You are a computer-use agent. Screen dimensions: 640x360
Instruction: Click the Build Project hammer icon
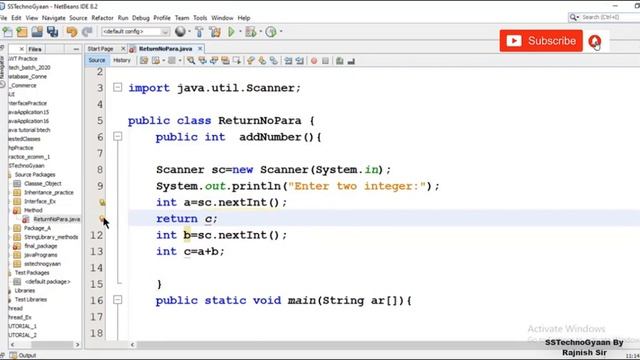click(x=199, y=32)
